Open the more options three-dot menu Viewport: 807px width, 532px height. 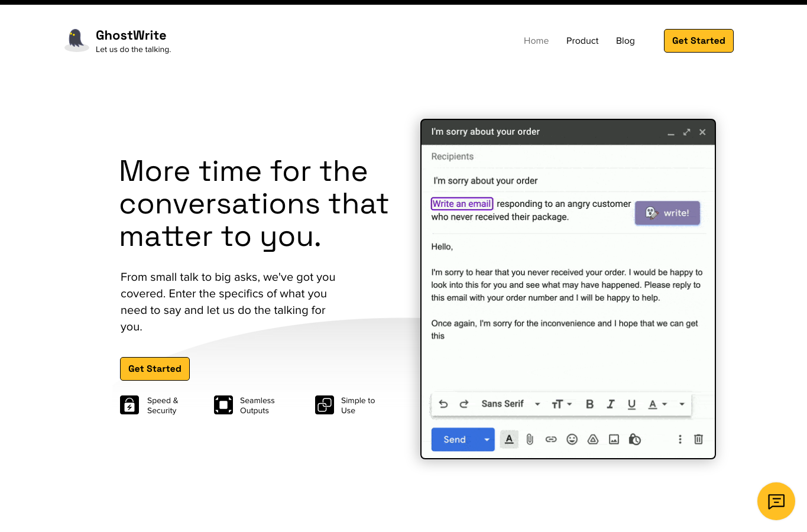click(x=680, y=439)
